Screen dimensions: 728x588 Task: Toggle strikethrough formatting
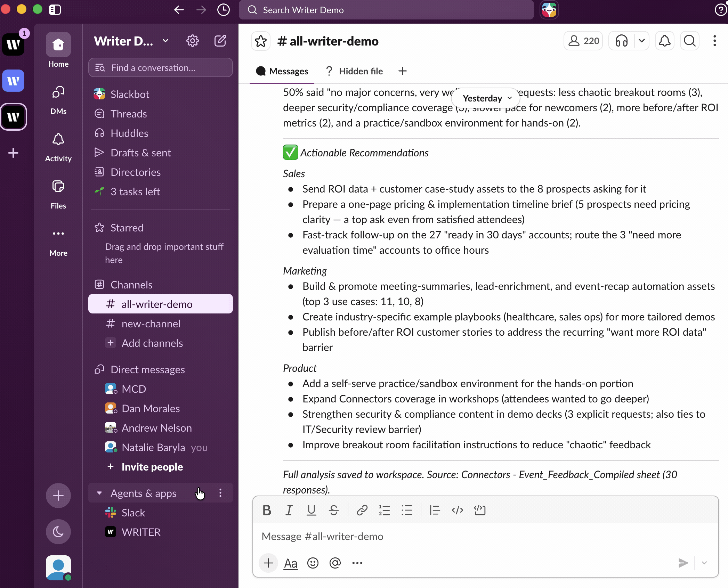pyautogui.click(x=334, y=510)
